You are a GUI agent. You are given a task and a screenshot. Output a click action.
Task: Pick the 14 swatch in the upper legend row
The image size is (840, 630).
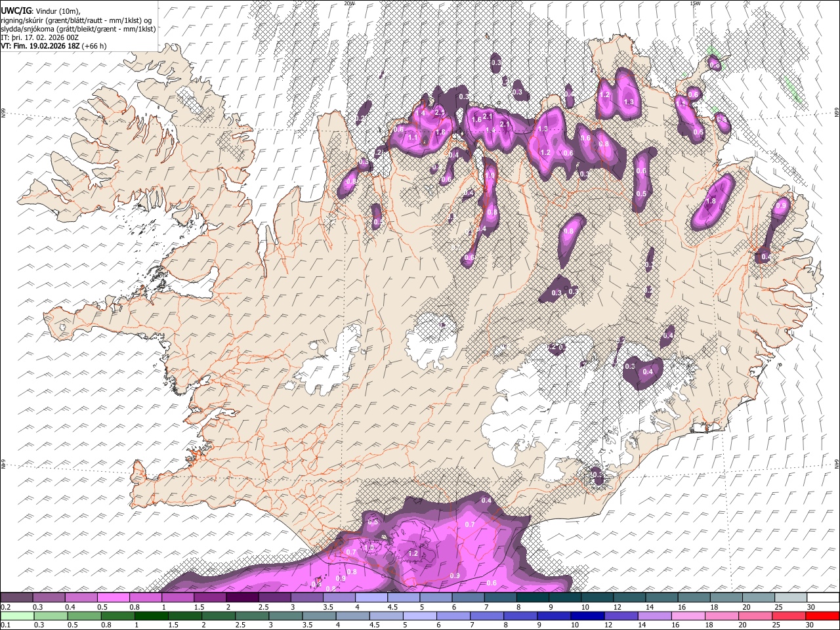[661, 598]
